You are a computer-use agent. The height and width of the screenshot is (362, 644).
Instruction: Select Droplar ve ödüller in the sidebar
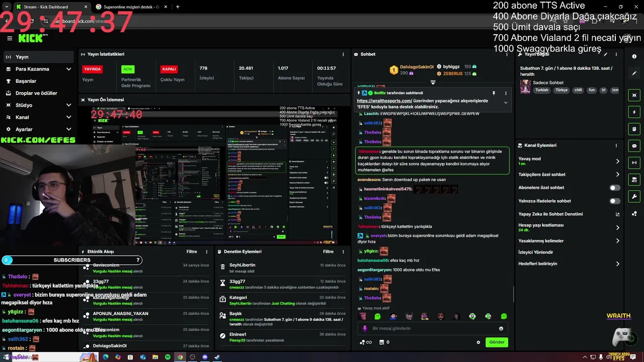[38, 93]
